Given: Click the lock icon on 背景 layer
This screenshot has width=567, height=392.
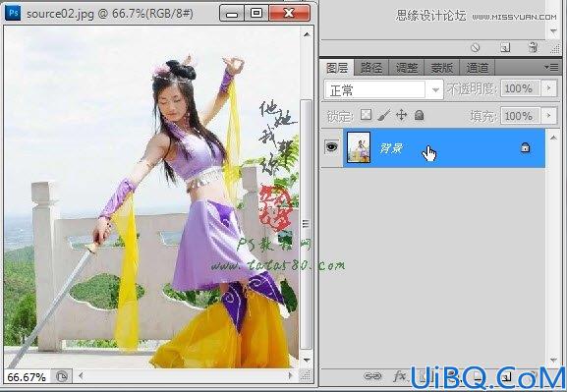Looking at the screenshot, I should point(525,147).
